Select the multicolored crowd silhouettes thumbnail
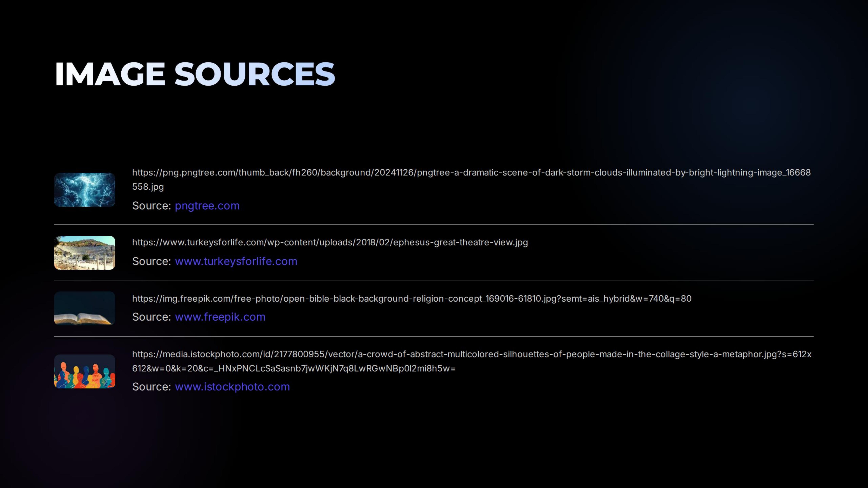Viewport: 868px width, 488px height. point(85,372)
